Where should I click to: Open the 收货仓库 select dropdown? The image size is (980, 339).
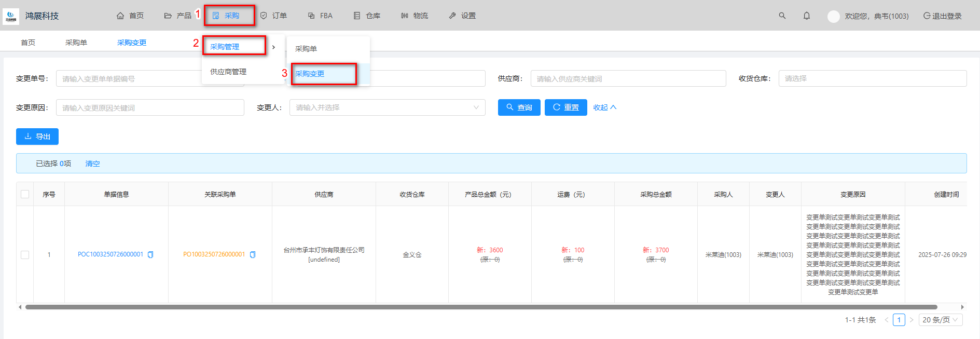coord(872,78)
